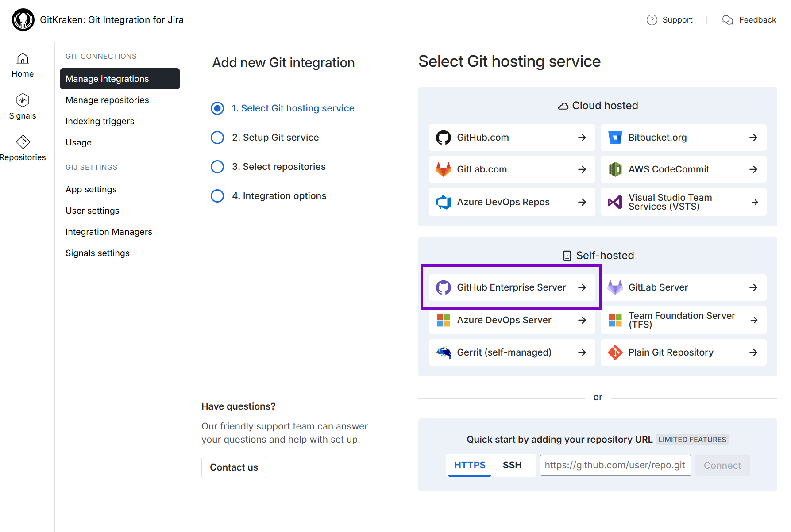
Task: Click the Support question mark icon
Action: [x=652, y=20]
